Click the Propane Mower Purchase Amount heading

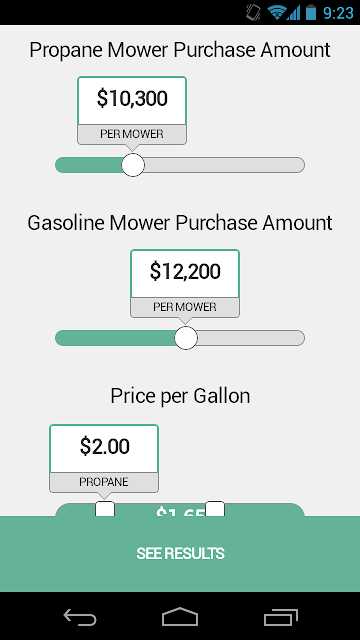pyautogui.click(x=180, y=50)
